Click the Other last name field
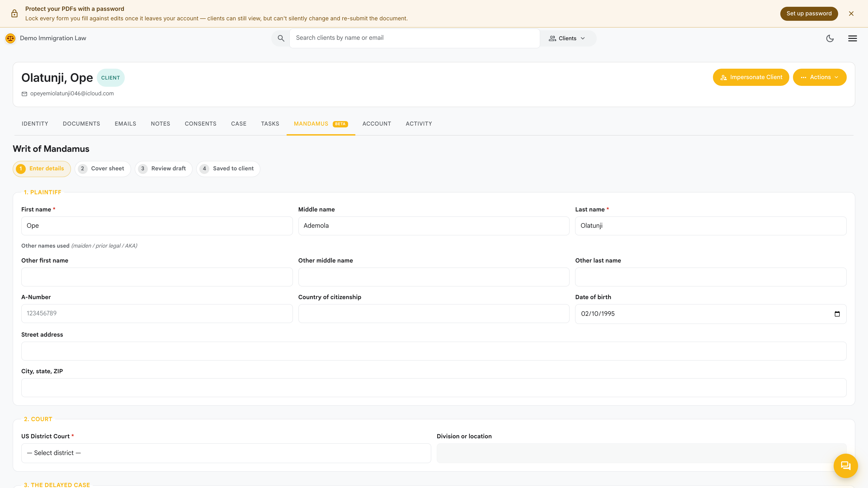Screen dimensions: 868x488 [x=711, y=277]
